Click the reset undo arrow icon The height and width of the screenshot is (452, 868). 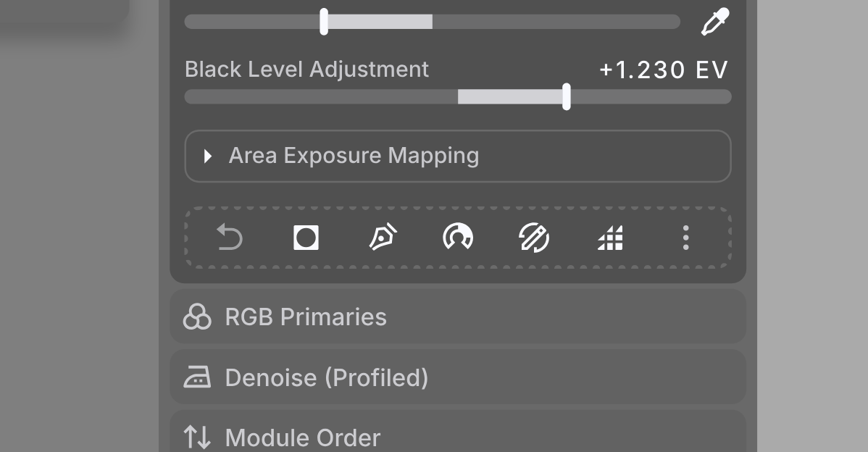click(x=229, y=238)
